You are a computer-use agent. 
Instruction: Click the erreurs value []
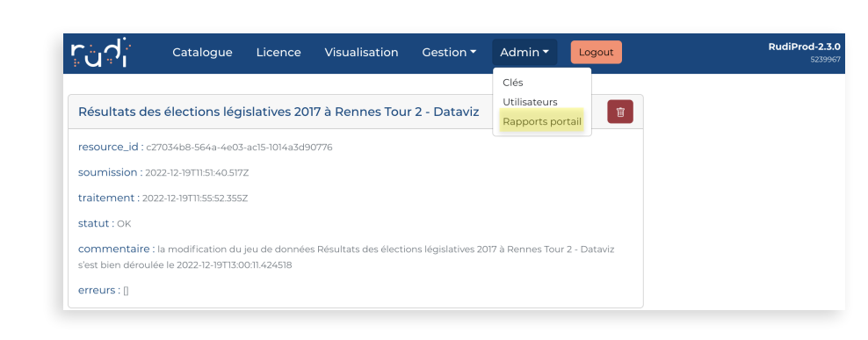click(126, 290)
